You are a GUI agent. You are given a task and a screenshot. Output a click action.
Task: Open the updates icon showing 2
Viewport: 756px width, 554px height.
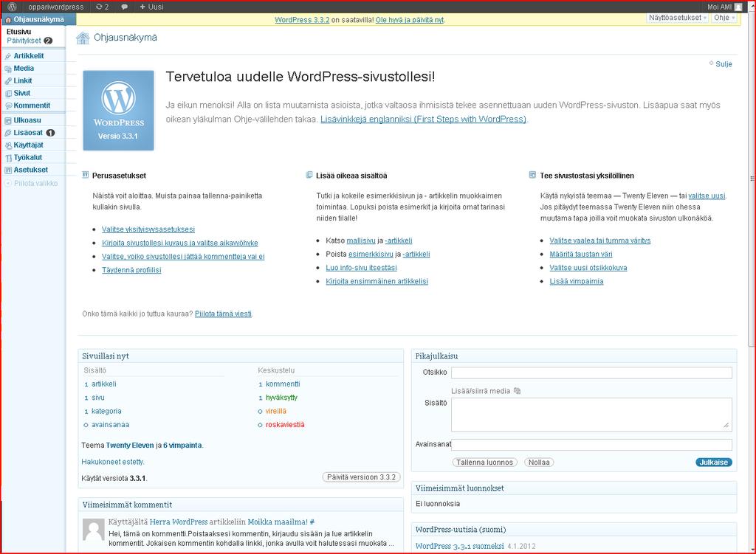tap(102, 7)
